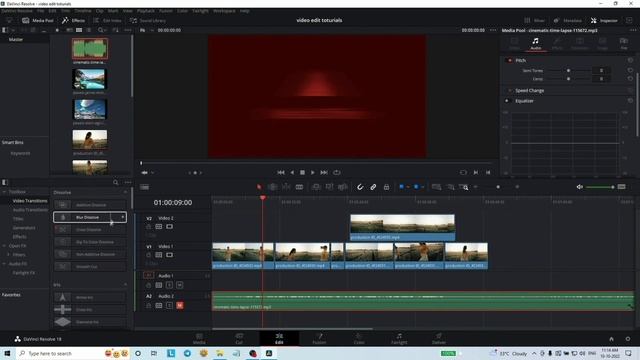This screenshot has height=360, width=640.
Task: Collapse the Dissolve transitions group
Action: pyautogui.click(x=125, y=192)
